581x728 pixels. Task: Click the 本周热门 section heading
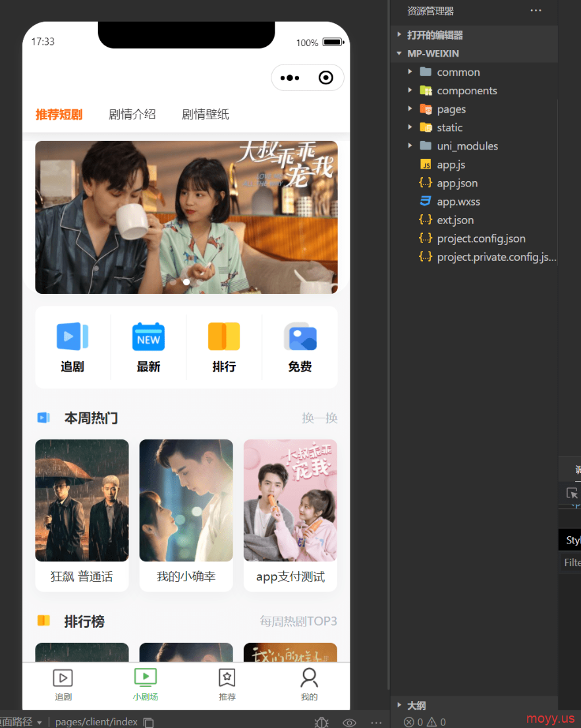[91, 418]
